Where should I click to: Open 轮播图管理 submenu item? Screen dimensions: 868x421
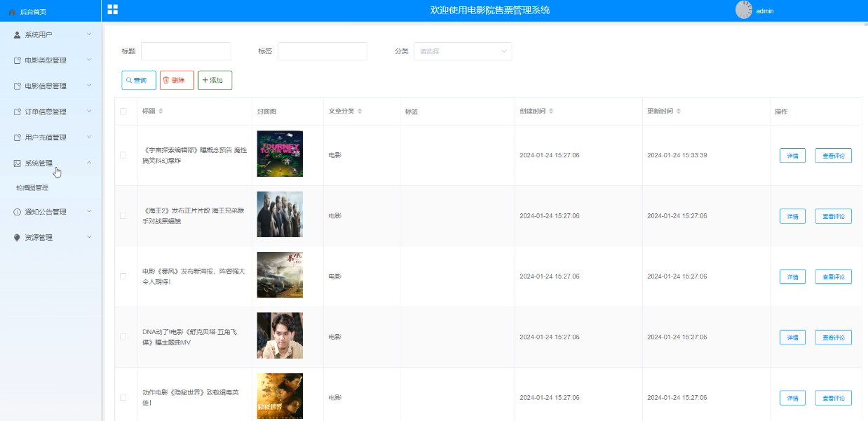click(x=32, y=188)
